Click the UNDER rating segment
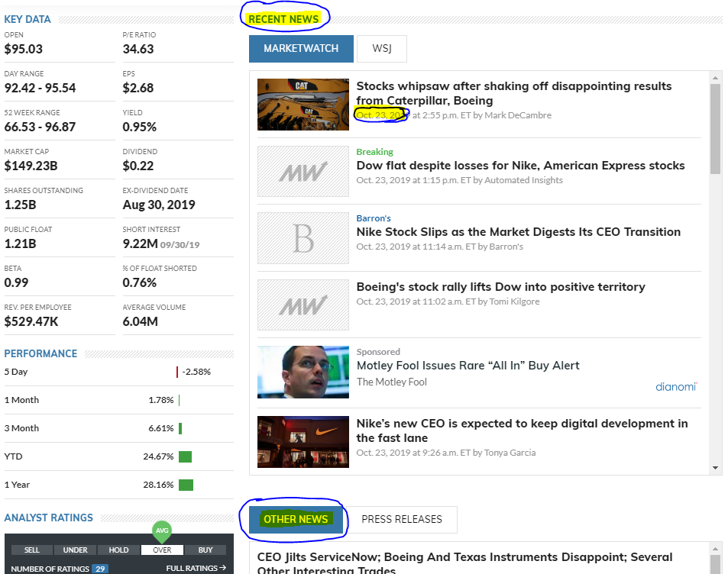 click(75, 550)
